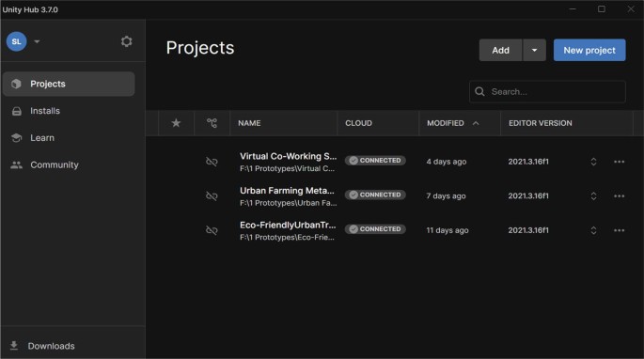Sort projects by NAME column
Viewport: 644px width, 359px height.
pyautogui.click(x=249, y=123)
